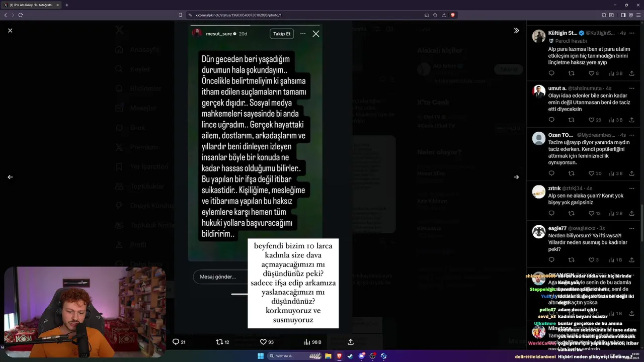Open umut a. profile avatar
The image size is (644, 362).
click(539, 91)
